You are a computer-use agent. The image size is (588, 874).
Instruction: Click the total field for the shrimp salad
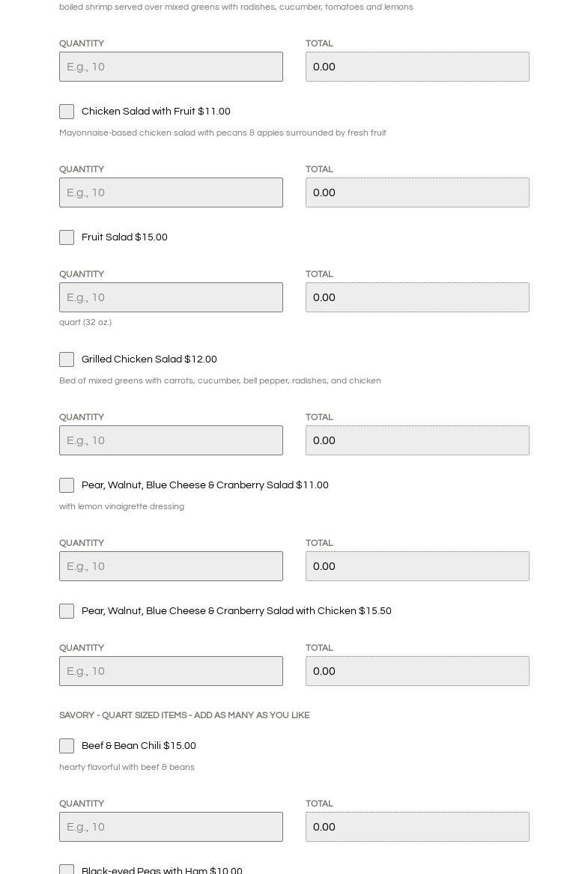(417, 67)
